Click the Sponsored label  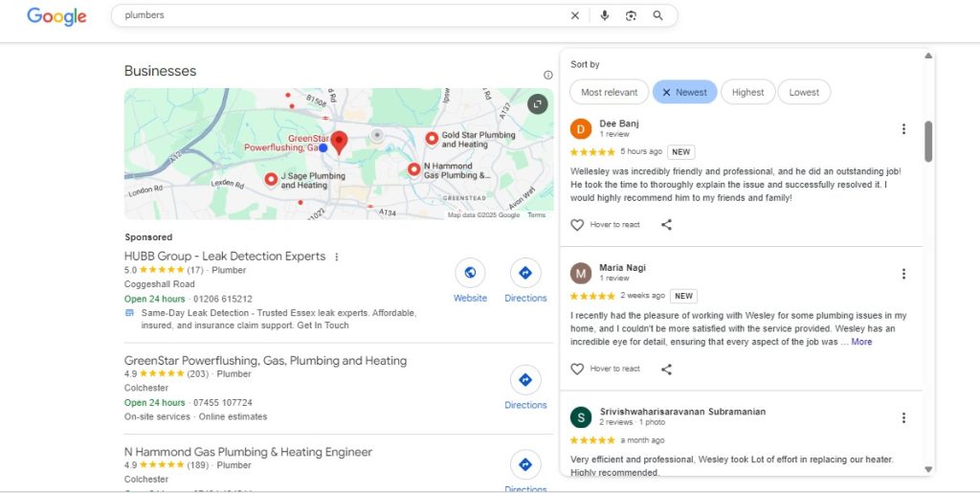point(148,237)
